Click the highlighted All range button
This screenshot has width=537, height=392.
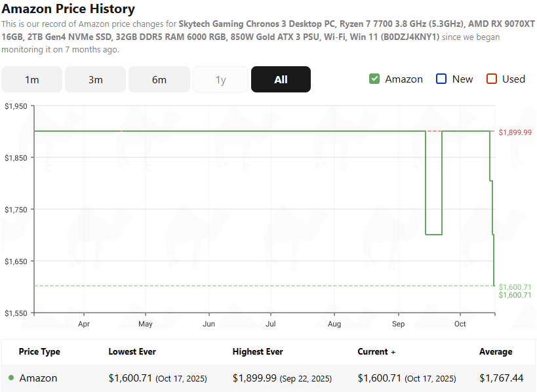(281, 79)
